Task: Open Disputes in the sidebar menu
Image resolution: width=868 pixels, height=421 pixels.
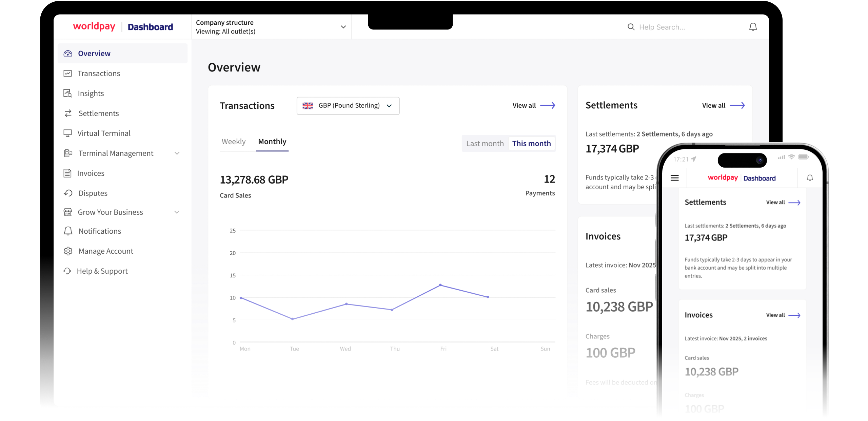Action: tap(122, 193)
